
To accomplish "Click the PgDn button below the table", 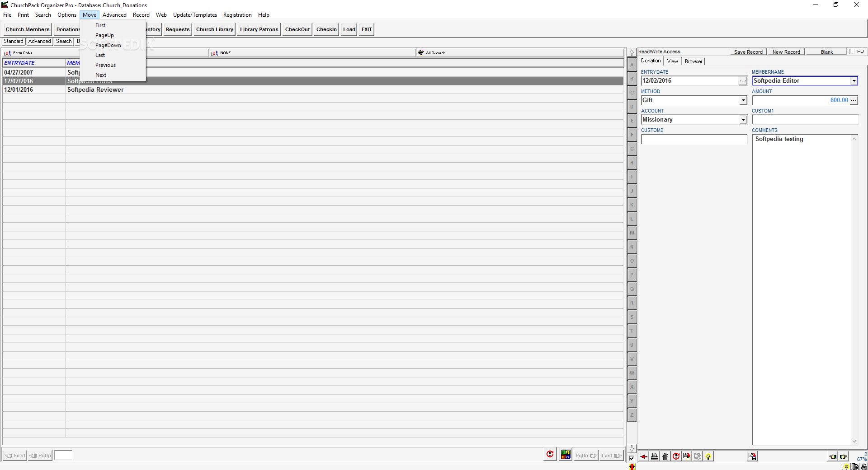I will (x=586, y=456).
